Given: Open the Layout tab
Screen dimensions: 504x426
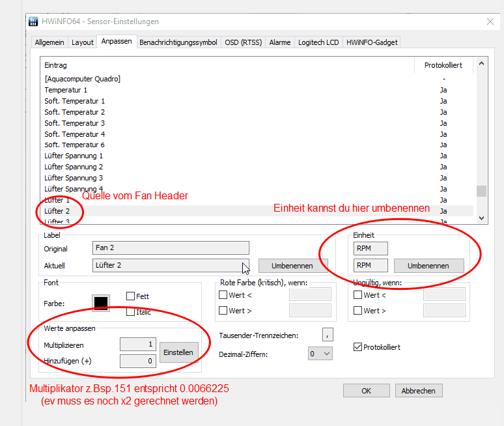Looking at the screenshot, I should pos(82,42).
